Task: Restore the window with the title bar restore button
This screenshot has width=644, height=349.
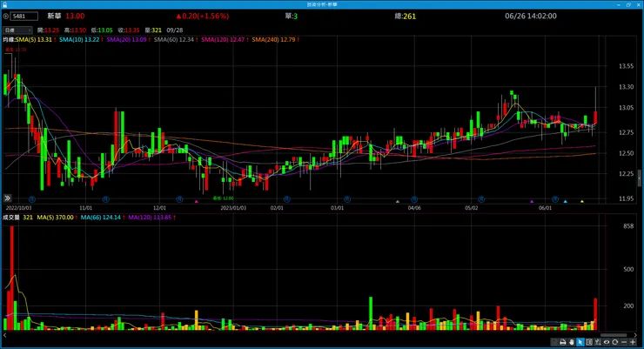Action: (628, 4)
